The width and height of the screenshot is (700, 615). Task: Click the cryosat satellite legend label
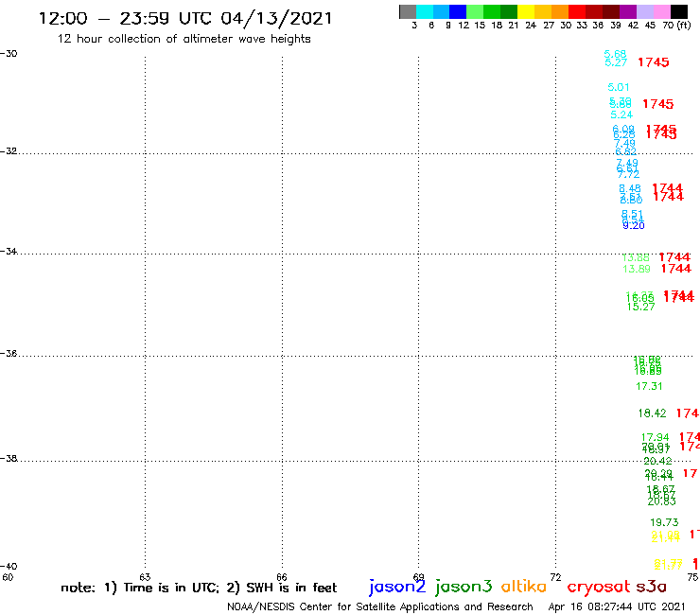[598, 587]
